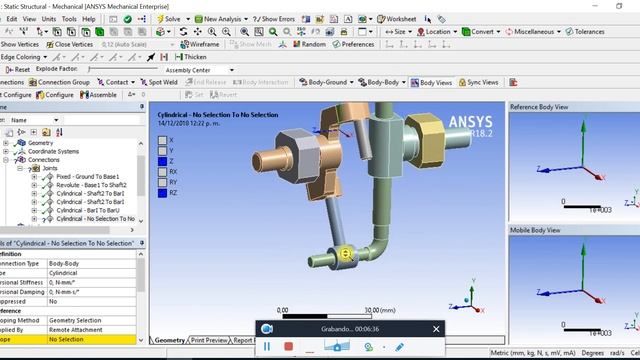
Task: Click the yellow Scope No Selection field
Action: coord(92,340)
